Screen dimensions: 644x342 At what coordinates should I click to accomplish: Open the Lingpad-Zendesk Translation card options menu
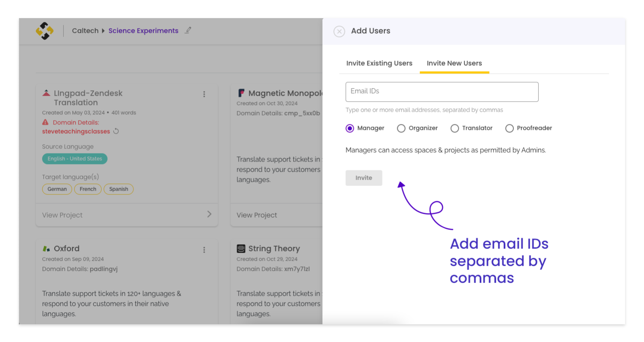pyautogui.click(x=204, y=94)
